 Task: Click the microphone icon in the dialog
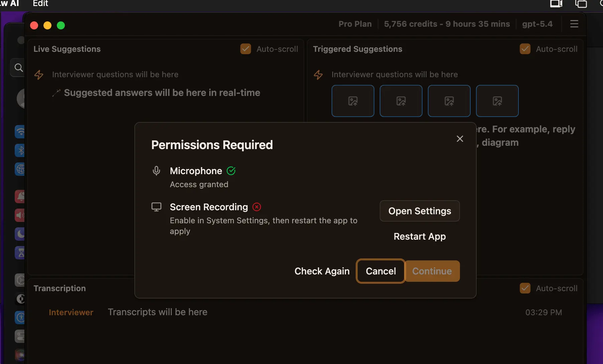click(156, 171)
